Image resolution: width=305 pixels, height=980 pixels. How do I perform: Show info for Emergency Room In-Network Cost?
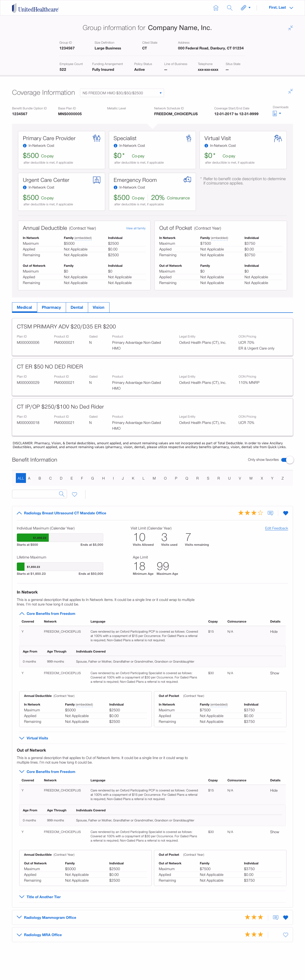click(x=115, y=188)
